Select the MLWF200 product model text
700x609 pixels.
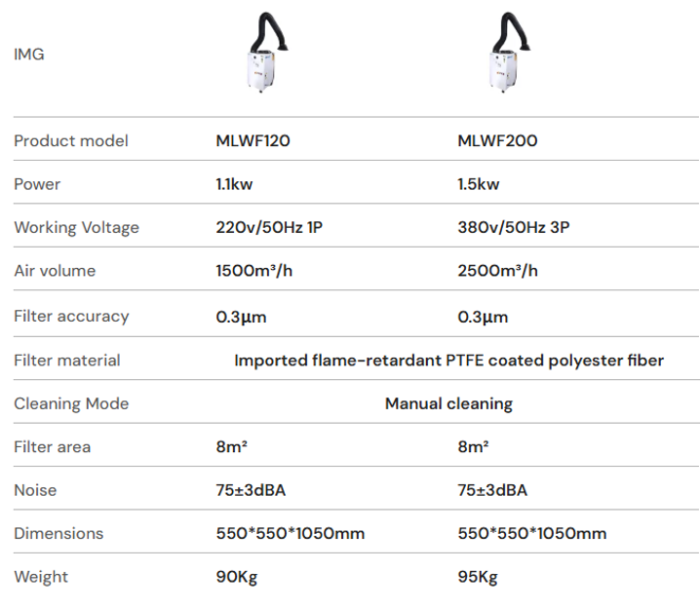497,140
